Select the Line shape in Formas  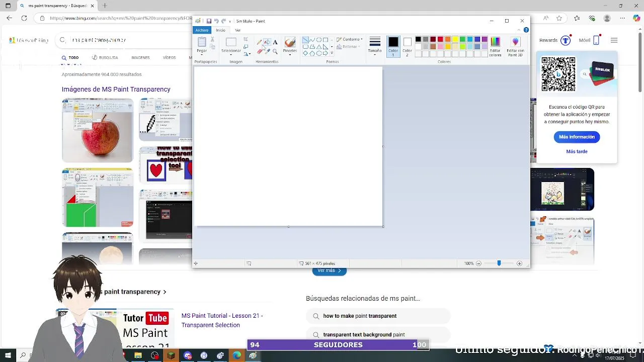[305, 40]
